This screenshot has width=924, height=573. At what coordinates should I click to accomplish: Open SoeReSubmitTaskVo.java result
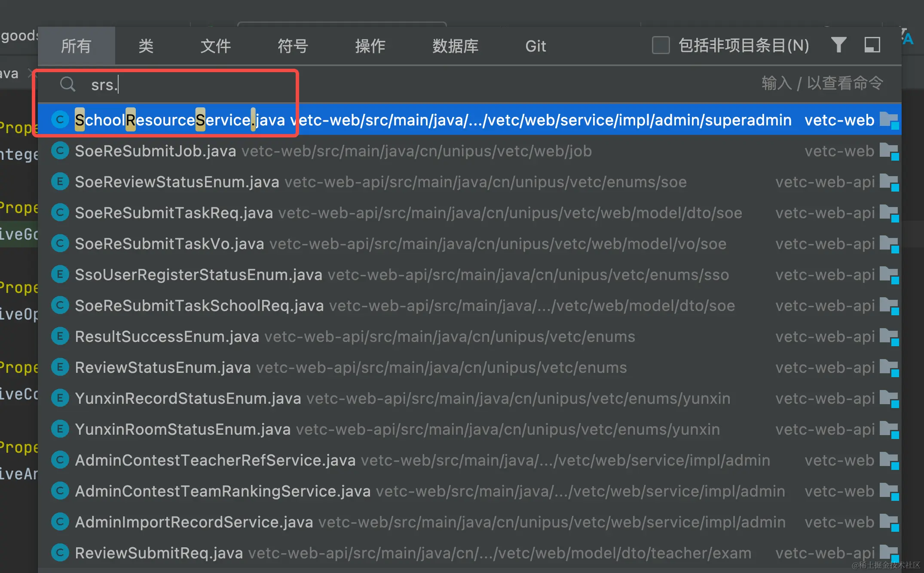169,244
